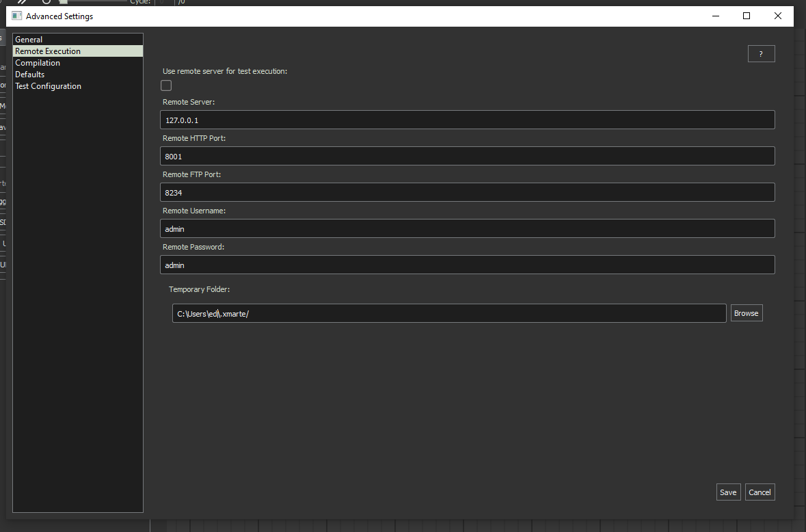This screenshot has height=532, width=806.
Task: Switch to the Compilation settings
Action: (x=38, y=63)
